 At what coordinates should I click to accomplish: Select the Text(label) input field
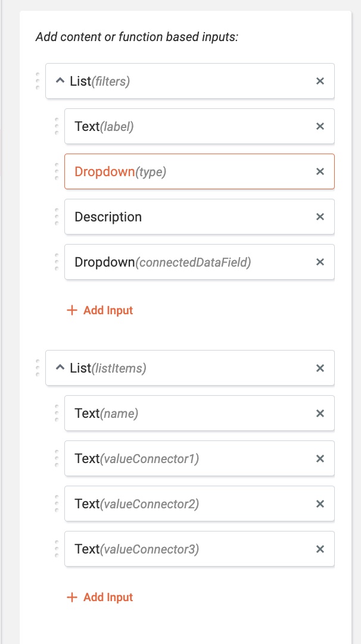(179, 126)
